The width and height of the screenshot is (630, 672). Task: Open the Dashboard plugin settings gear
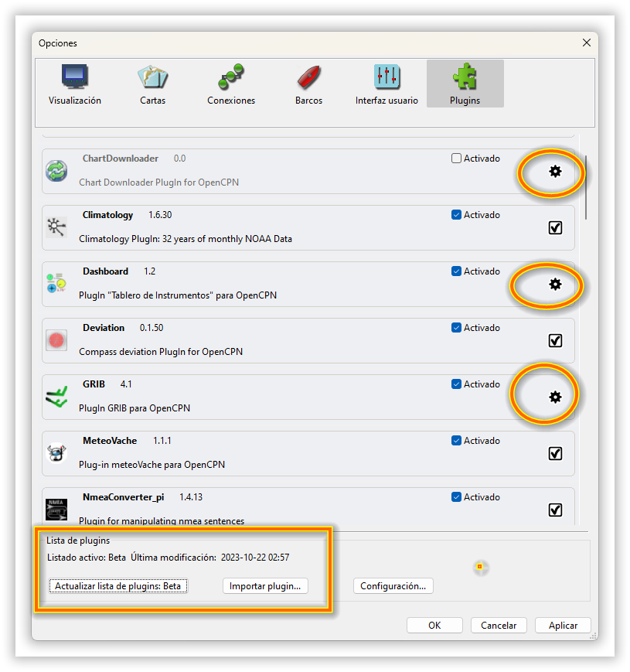click(x=555, y=284)
